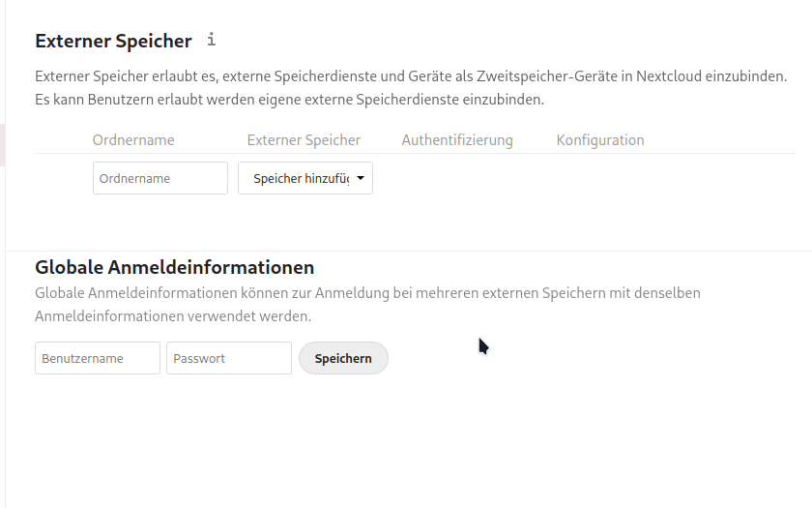Focus the Benutzername input field
Viewport: 812px width, 508px height.
pos(98,358)
